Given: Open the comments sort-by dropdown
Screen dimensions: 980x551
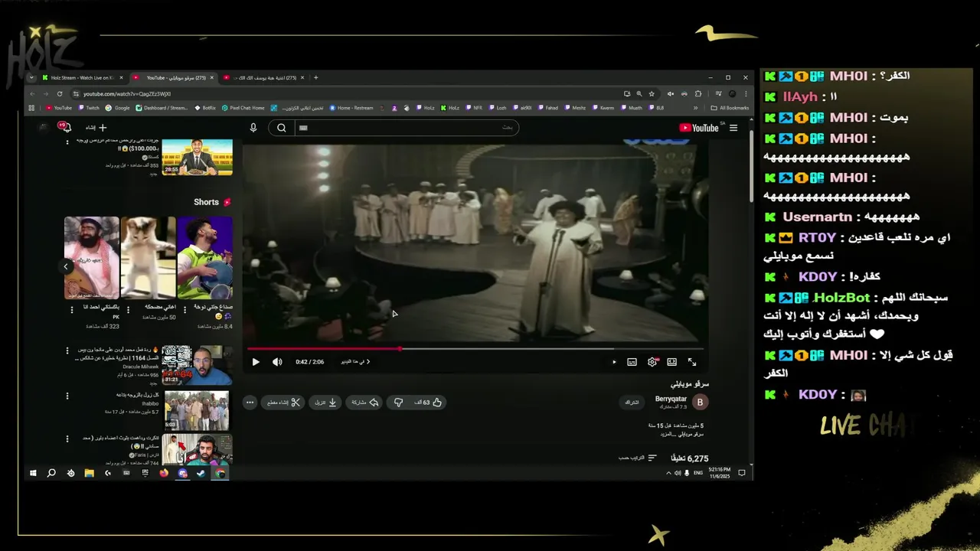Looking at the screenshot, I should [x=639, y=458].
